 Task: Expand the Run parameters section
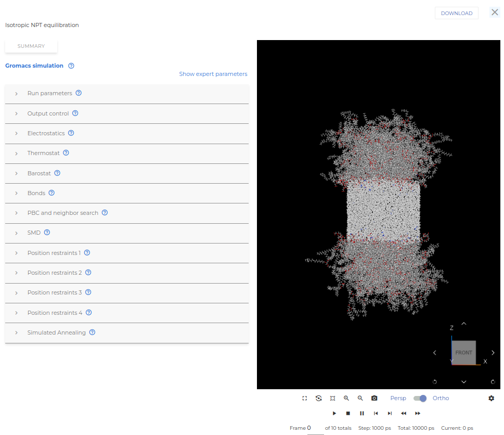49,94
